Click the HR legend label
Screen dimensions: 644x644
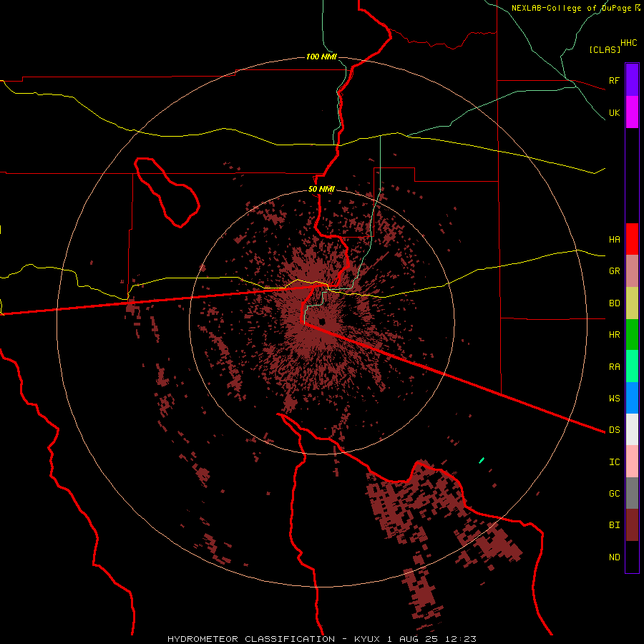point(614,335)
